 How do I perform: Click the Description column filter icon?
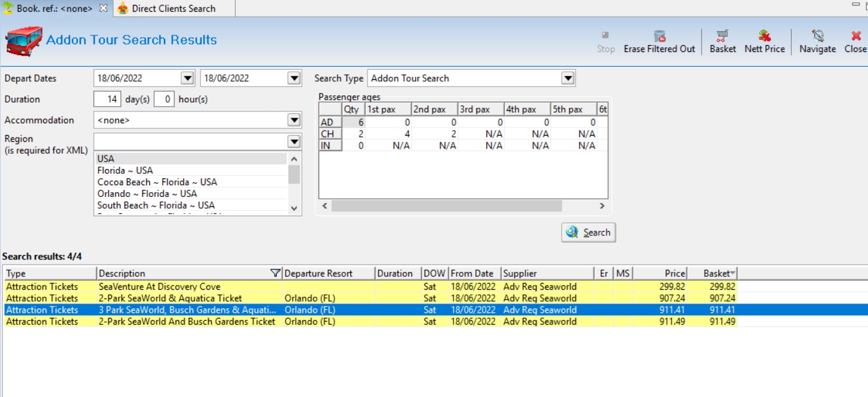point(275,273)
